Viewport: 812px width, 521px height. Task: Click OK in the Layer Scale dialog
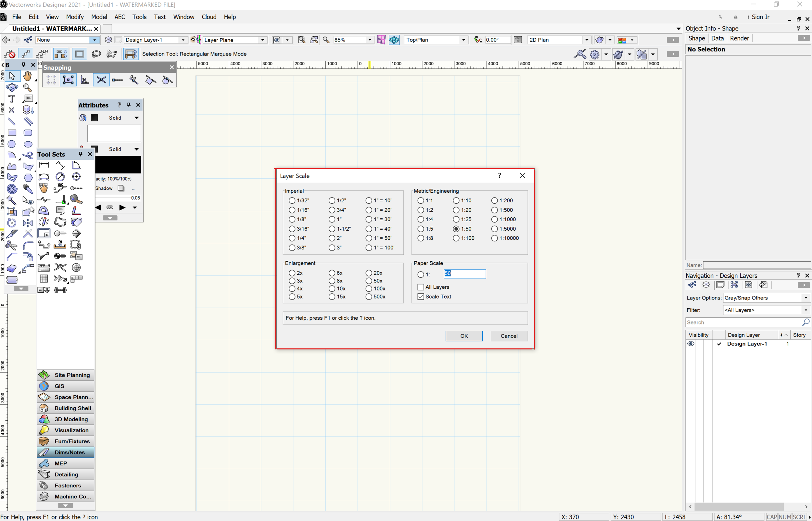[x=464, y=336]
